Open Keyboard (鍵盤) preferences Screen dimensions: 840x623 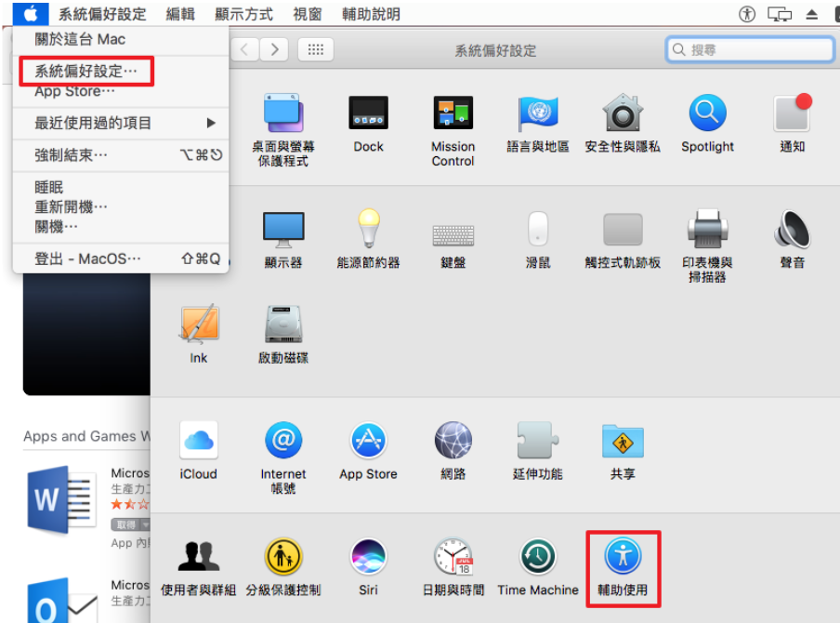click(x=453, y=245)
